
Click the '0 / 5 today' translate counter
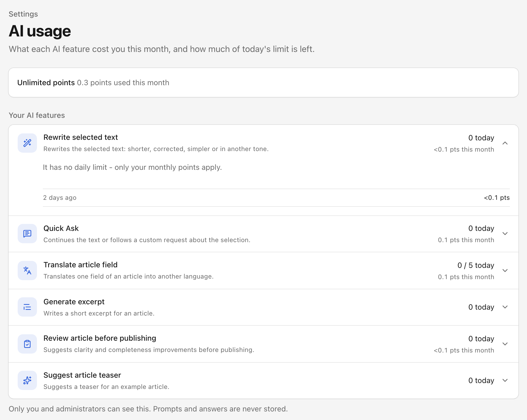[x=476, y=265]
